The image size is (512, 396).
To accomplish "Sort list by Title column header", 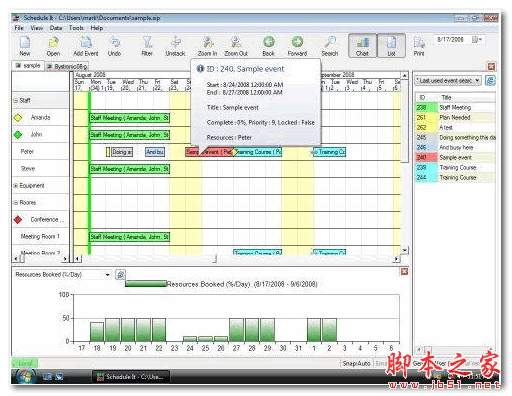I will pos(466,97).
